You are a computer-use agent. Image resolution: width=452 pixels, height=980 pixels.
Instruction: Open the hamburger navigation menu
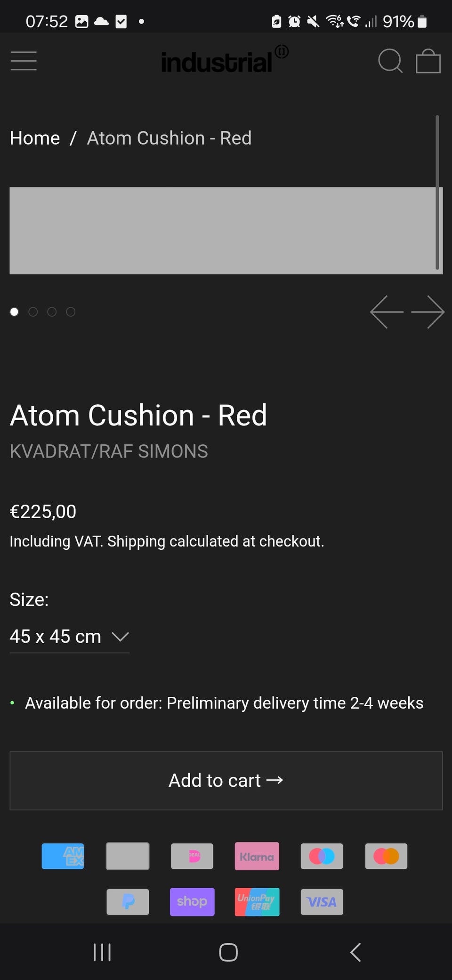click(24, 61)
